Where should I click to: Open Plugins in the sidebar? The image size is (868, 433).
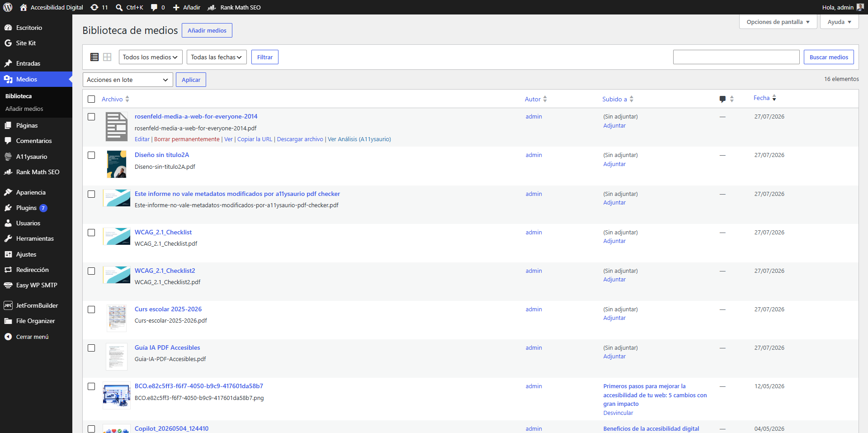click(x=36, y=208)
